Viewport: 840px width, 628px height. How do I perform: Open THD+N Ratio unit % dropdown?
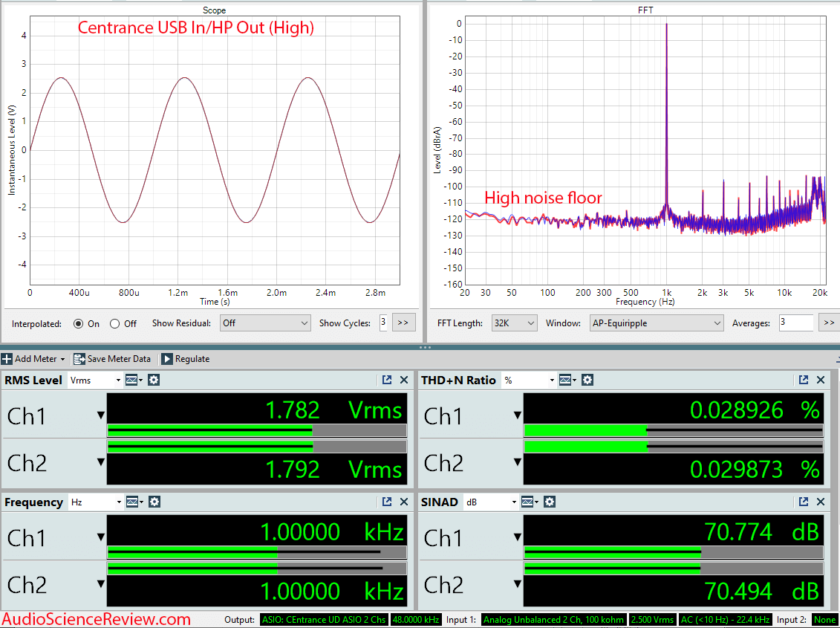point(530,381)
